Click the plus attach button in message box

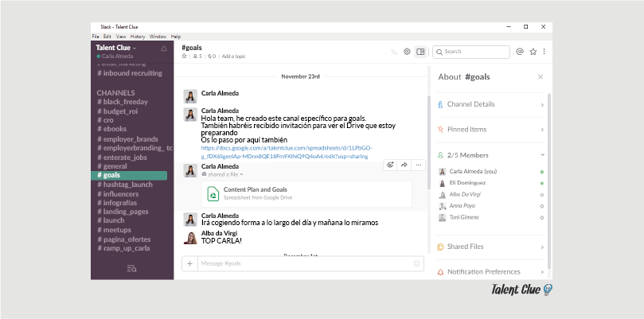[x=189, y=263]
